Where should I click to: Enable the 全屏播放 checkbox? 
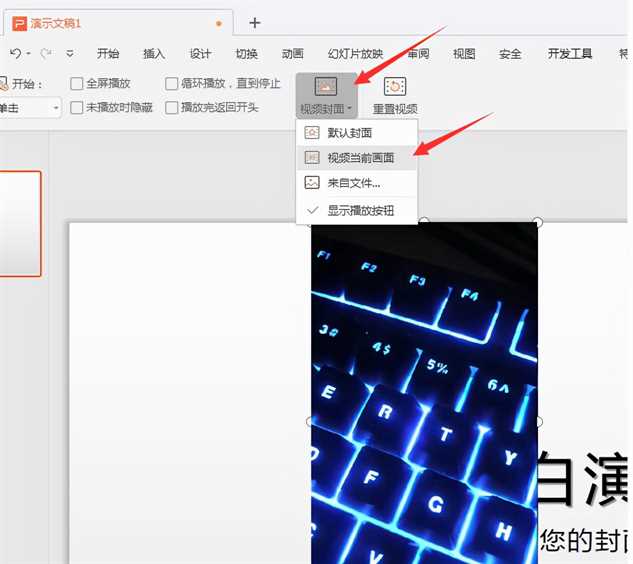(77, 84)
